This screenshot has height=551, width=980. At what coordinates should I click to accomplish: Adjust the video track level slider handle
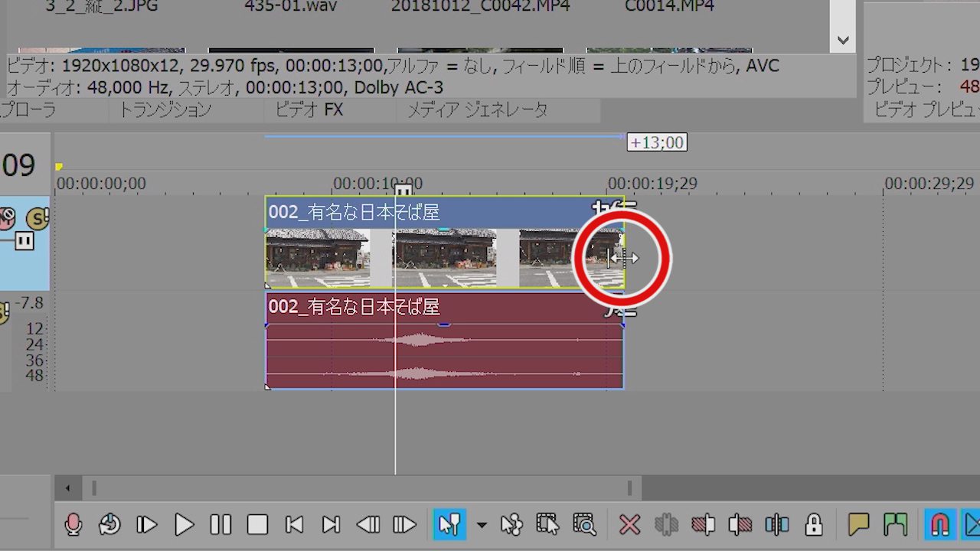tap(24, 242)
